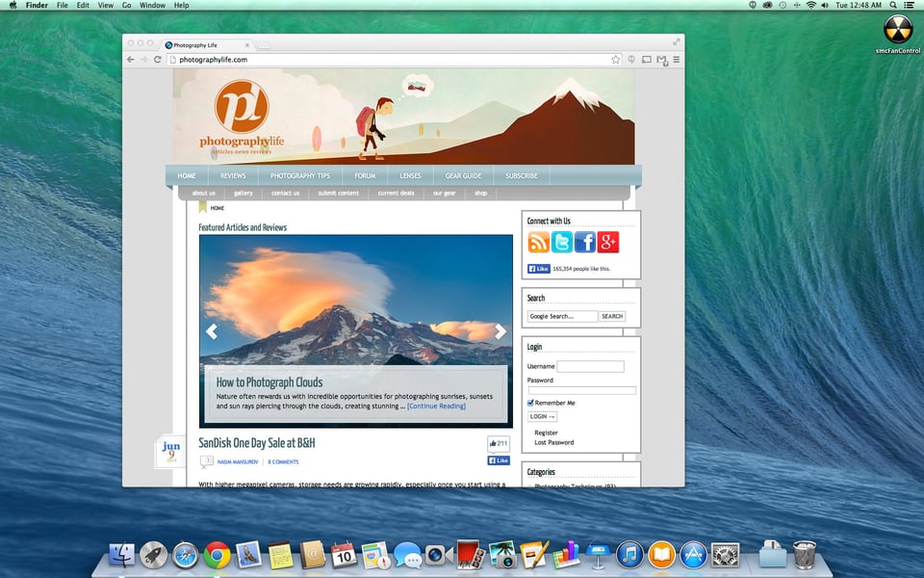This screenshot has height=578, width=924.
Task: Show the previous featured slide with the left arrow
Action: coord(212,331)
